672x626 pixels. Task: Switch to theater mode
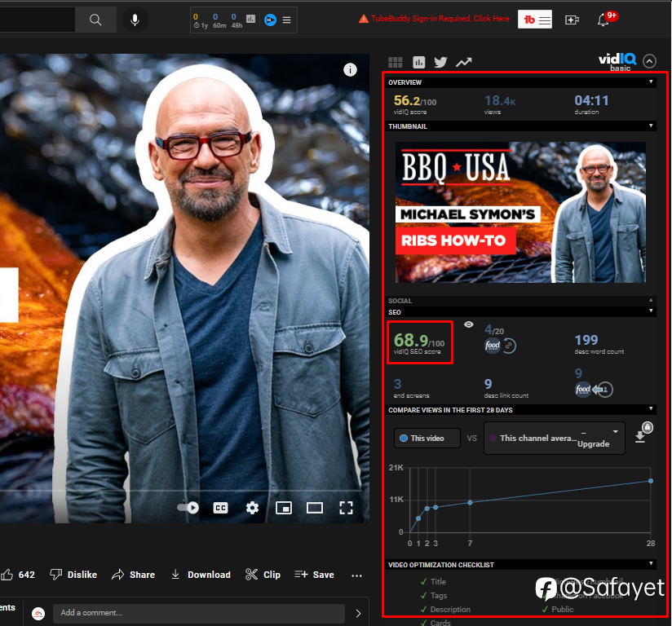point(315,508)
